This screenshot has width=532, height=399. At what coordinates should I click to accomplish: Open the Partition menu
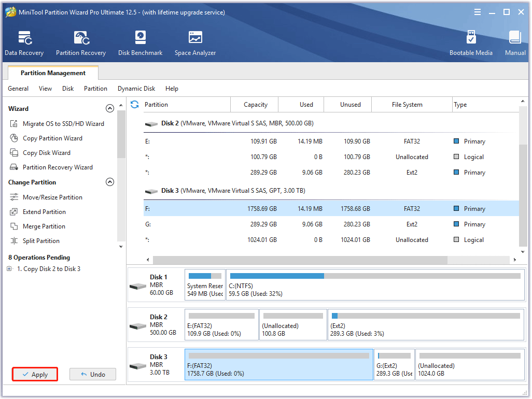[95, 89]
